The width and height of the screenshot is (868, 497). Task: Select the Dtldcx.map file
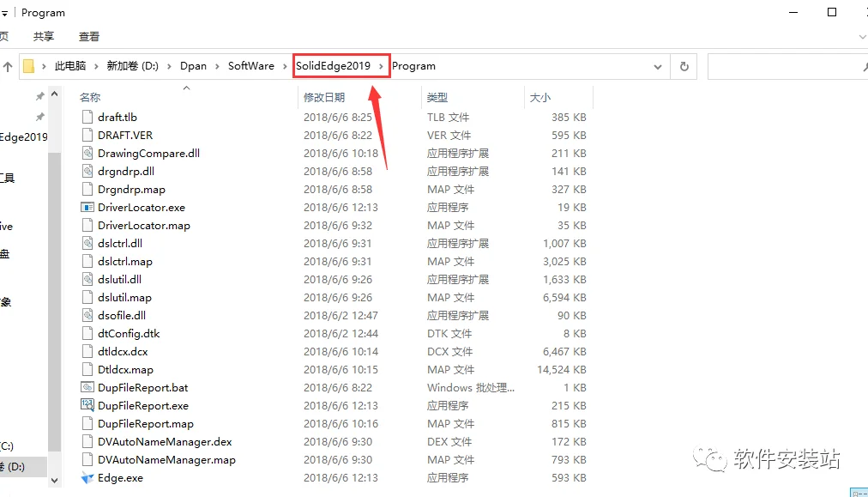[x=126, y=370]
